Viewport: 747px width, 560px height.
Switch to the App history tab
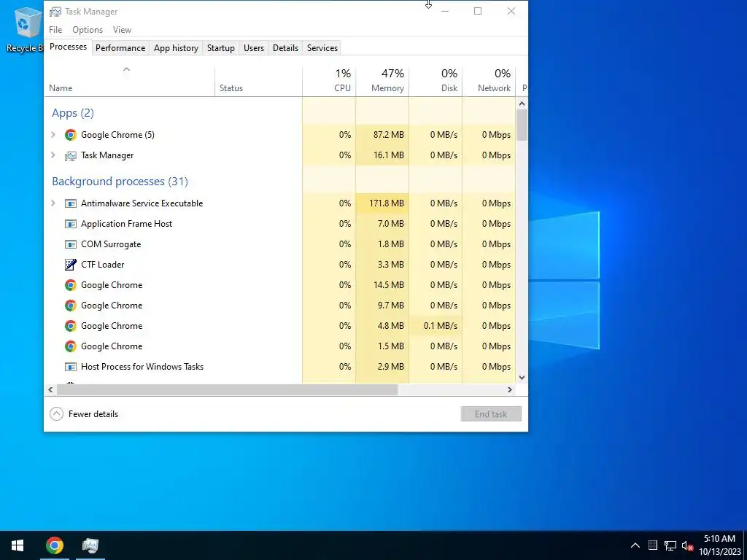pyautogui.click(x=176, y=48)
